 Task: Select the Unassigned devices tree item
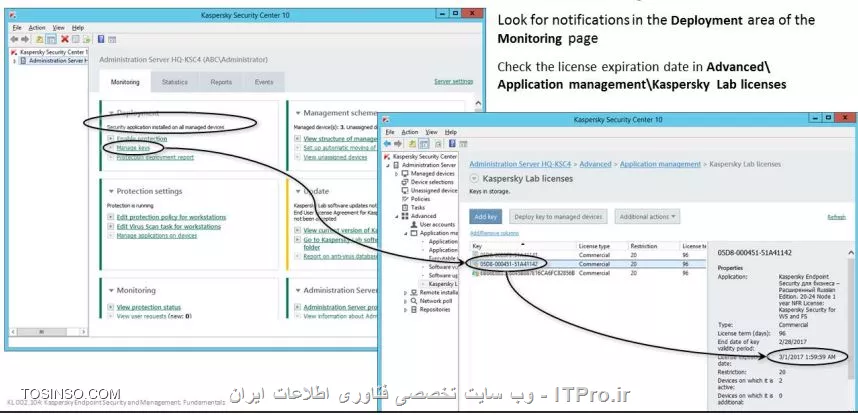point(430,191)
